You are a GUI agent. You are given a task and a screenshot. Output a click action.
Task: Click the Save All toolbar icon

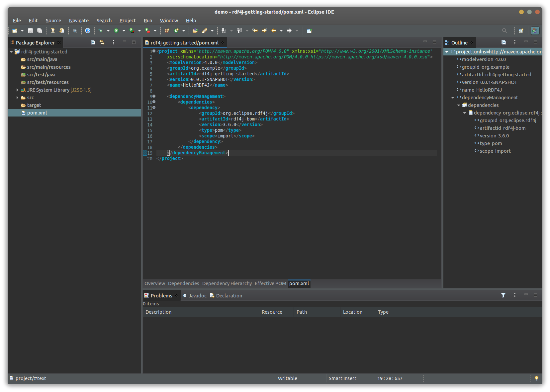40,31
